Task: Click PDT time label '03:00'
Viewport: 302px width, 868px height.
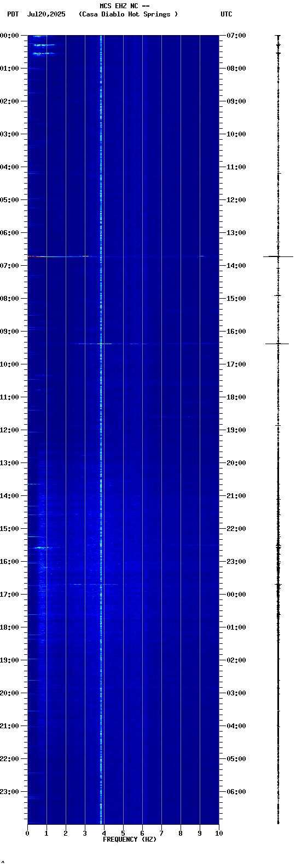Action: [9, 134]
